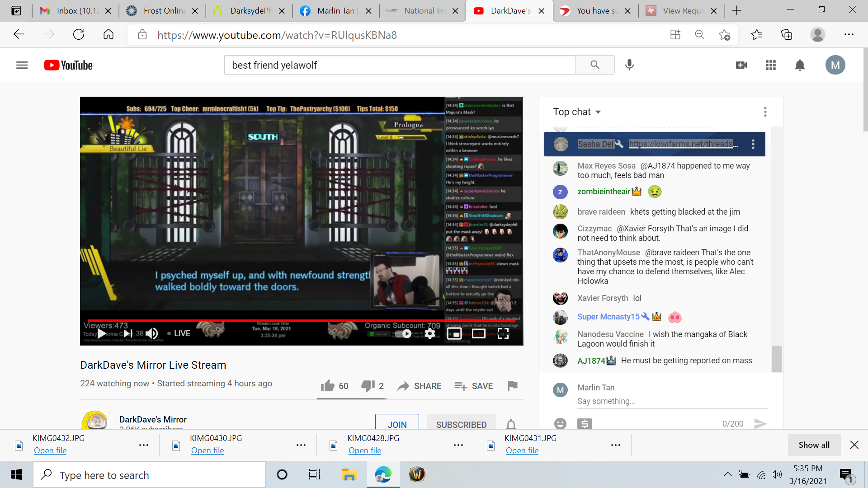Open options for KIMG0428.JPG download
Image resolution: width=868 pixels, height=488 pixels.
[458, 445]
